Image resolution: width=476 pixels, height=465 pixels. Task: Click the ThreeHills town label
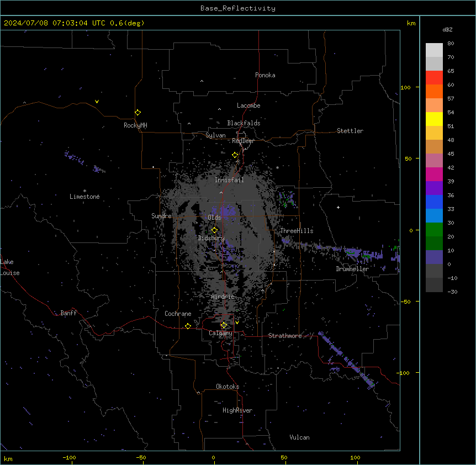click(x=297, y=231)
